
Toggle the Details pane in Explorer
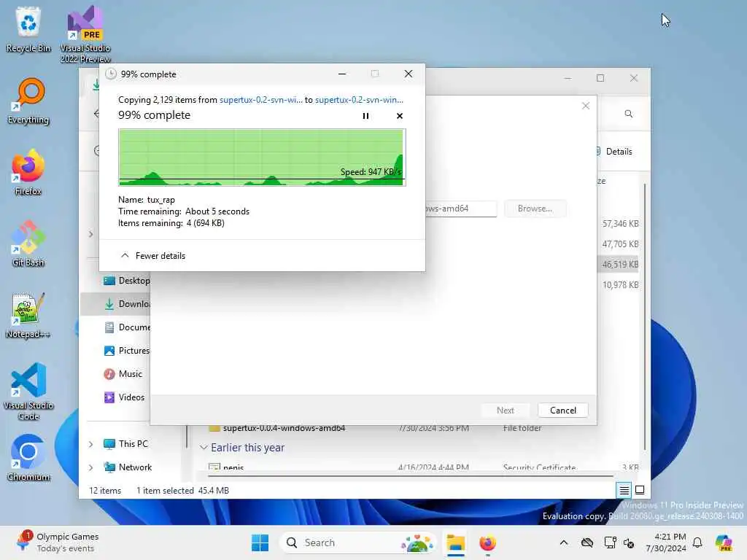(x=614, y=152)
